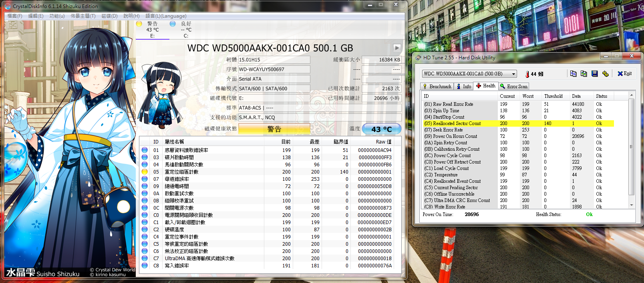
Task: Open HD Tune options via the yellow gear icon
Action: (x=605, y=73)
